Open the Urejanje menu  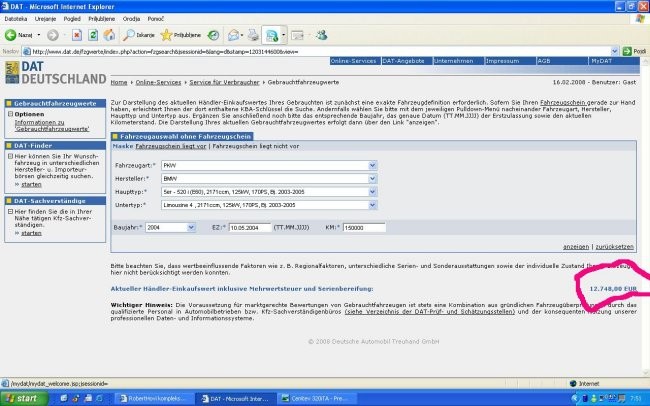click(45, 19)
